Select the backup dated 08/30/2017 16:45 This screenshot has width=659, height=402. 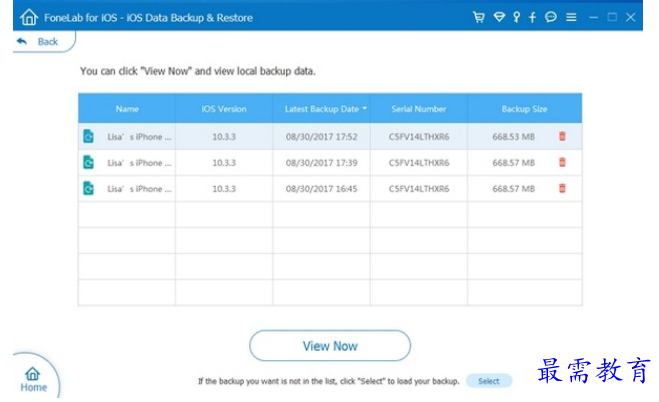[330, 189]
